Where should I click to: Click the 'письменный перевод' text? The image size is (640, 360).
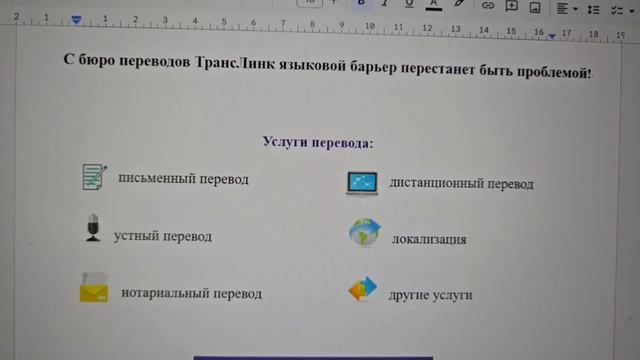click(x=183, y=179)
